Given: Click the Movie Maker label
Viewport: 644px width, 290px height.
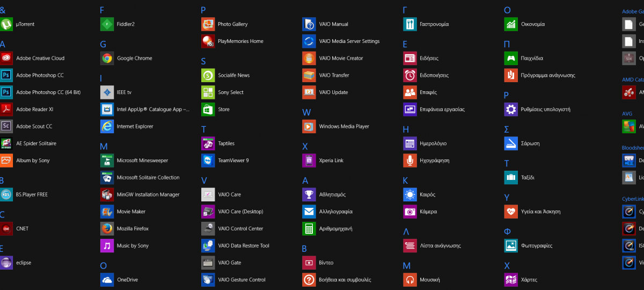Looking at the screenshot, I should [x=131, y=212].
